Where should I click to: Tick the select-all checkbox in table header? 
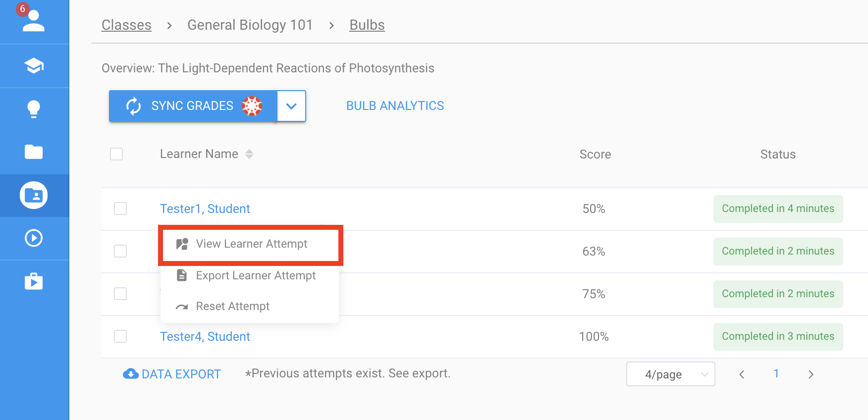[x=116, y=154]
